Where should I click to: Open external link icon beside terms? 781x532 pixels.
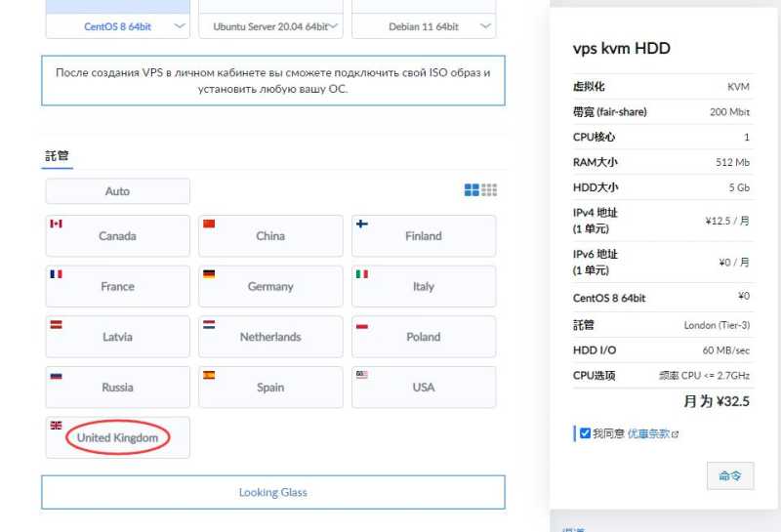click(675, 434)
